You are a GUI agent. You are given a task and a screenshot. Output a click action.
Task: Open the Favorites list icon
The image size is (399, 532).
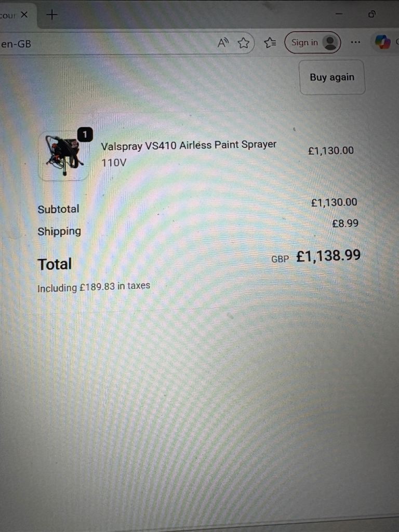(x=270, y=43)
